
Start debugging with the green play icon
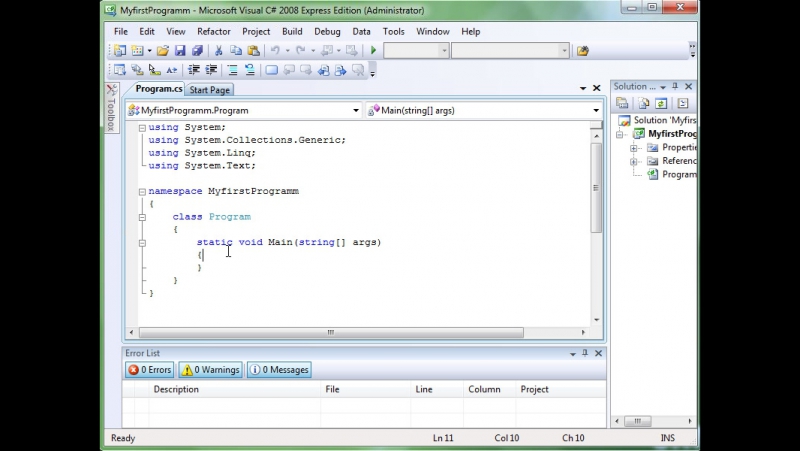pos(373,51)
